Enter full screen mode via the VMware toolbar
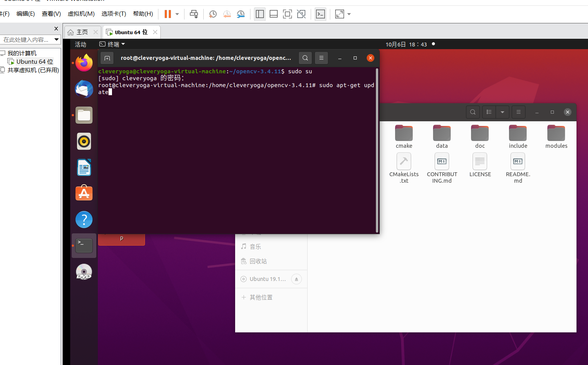The height and width of the screenshot is (365, 588). (x=339, y=14)
